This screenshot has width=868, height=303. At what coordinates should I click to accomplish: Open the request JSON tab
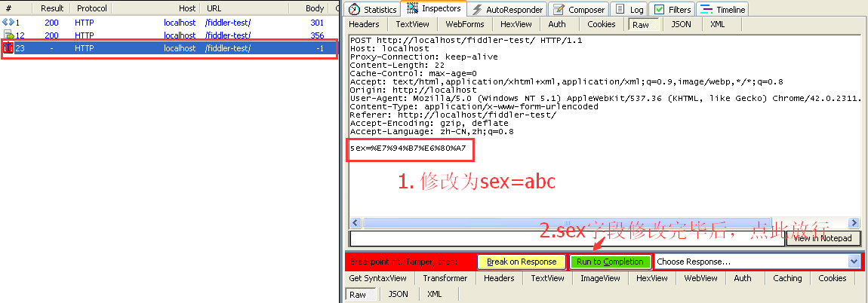(681, 24)
